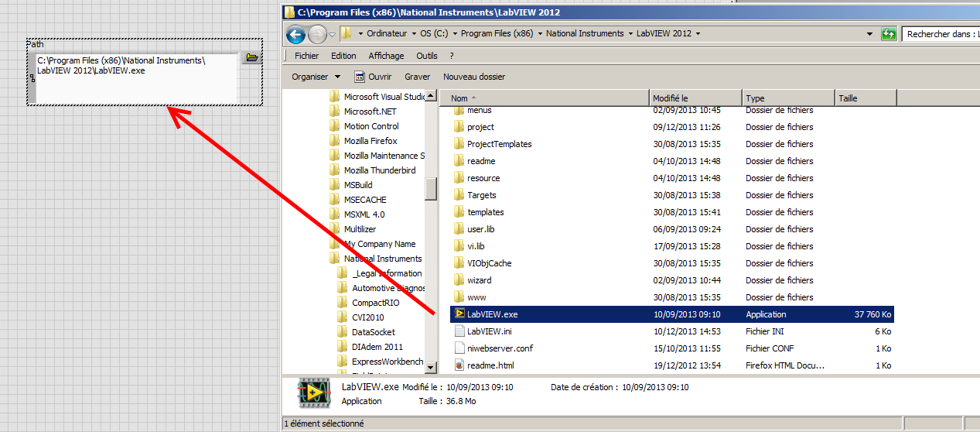Image resolution: width=980 pixels, height=432 pixels.
Task: Click the browse folder icon on Path control
Action: (251, 58)
